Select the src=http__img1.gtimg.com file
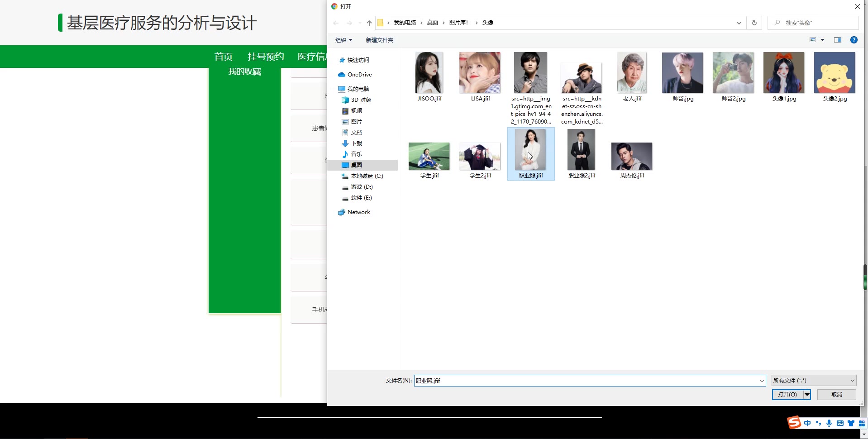The width and height of the screenshot is (868, 439). point(531,88)
